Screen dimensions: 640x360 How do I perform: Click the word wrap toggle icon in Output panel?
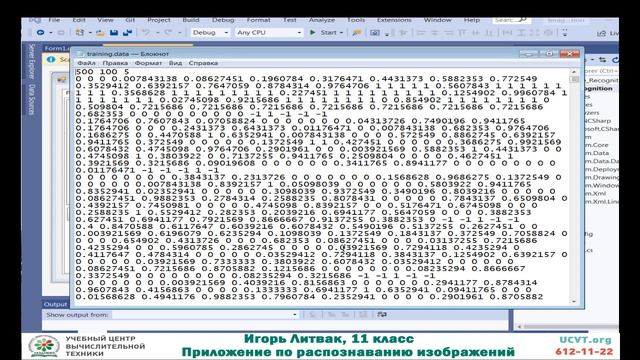click(382, 315)
